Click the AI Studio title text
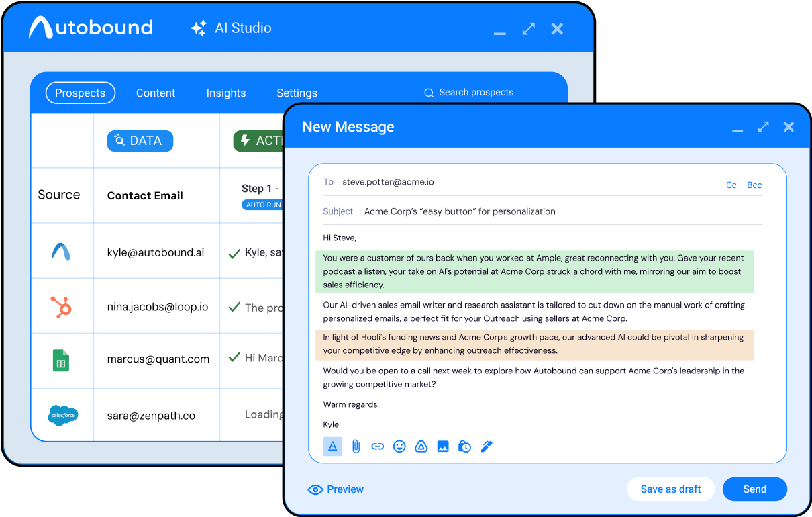Image resolution: width=812 pixels, height=517 pixels. pos(243,28)
